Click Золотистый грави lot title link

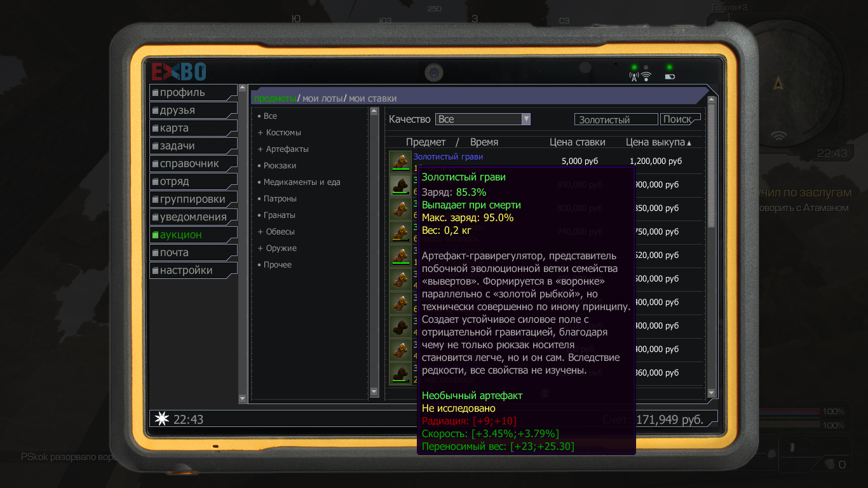tap(448, 156)
